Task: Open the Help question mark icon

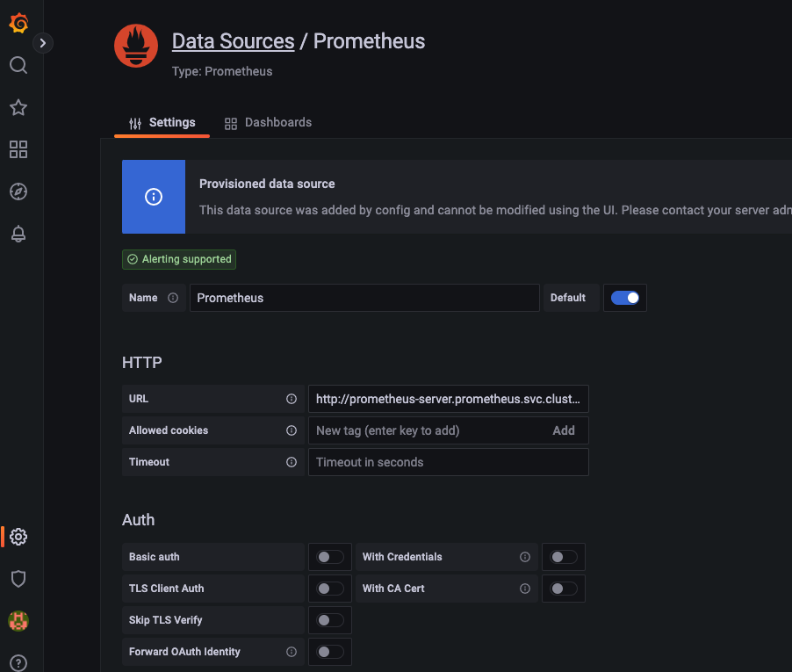Action: click(x=18, y=663)
